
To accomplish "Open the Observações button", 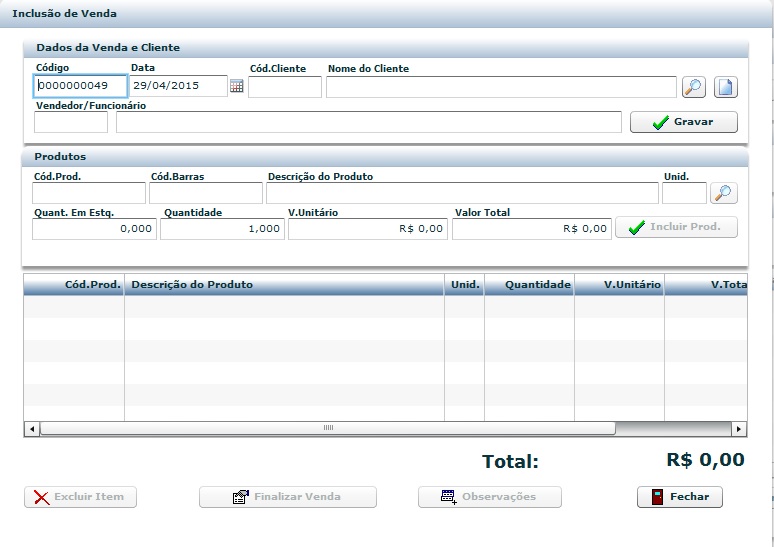I will 489,497.
